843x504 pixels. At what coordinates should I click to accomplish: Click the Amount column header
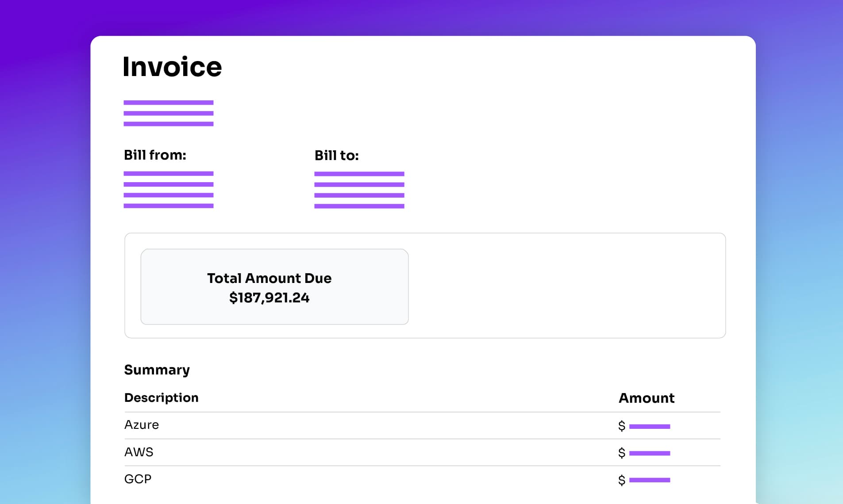[x=647, y=398]
